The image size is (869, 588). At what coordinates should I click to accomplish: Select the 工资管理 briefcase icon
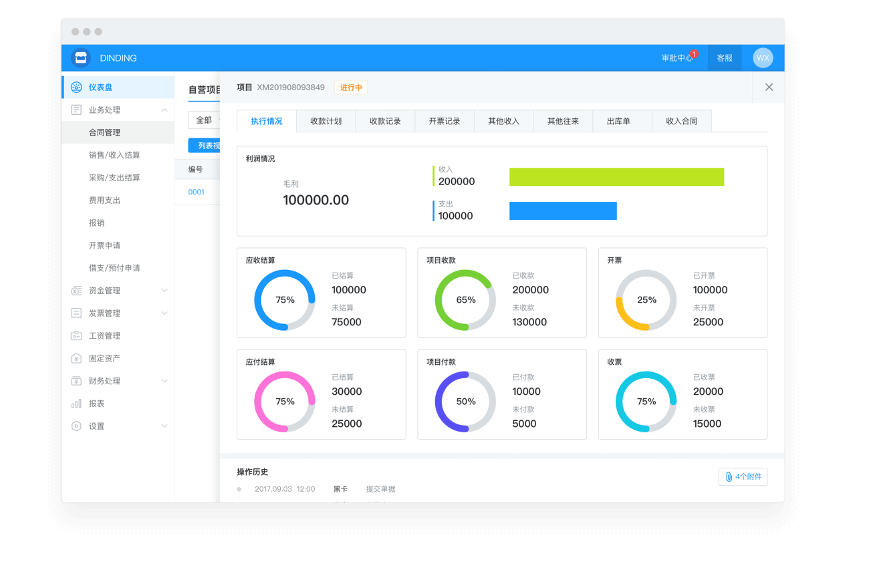pyautogui.click(x=76, y=335)
